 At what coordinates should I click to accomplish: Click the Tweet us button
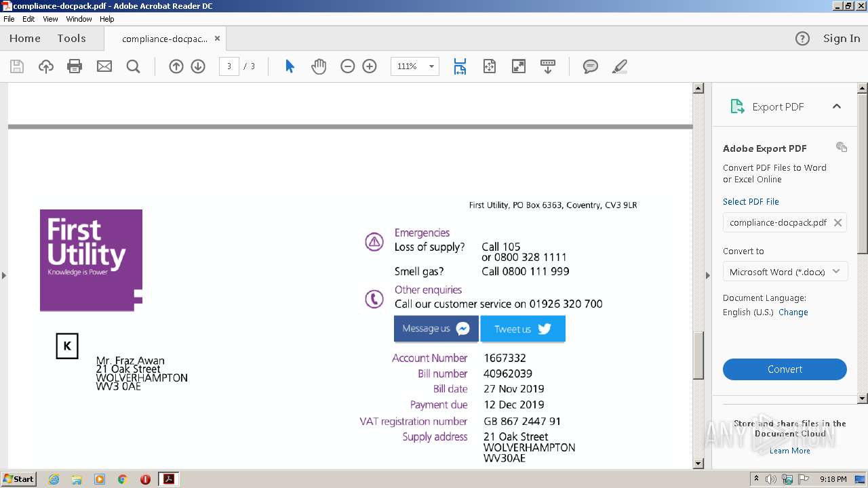523,329
